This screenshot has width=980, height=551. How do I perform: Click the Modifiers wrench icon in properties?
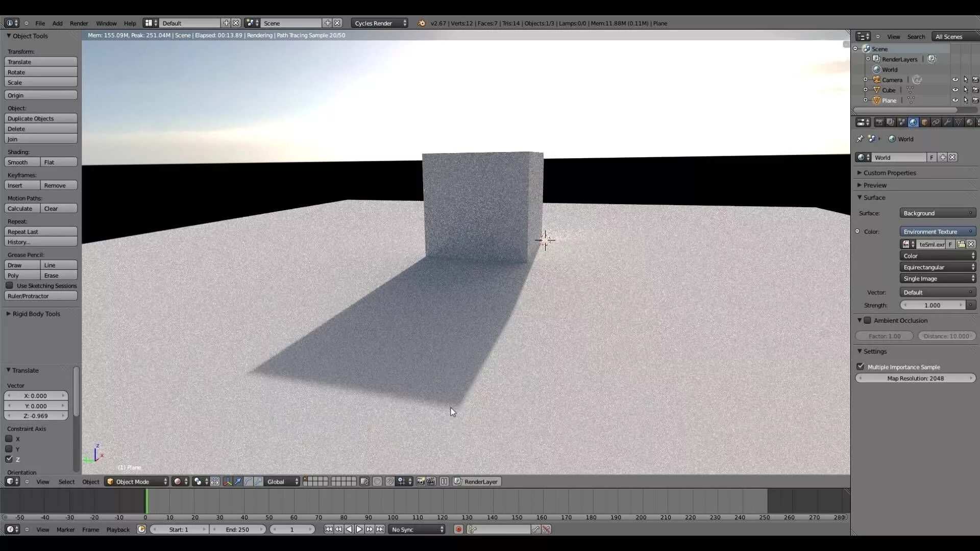(x=947, y=122)
